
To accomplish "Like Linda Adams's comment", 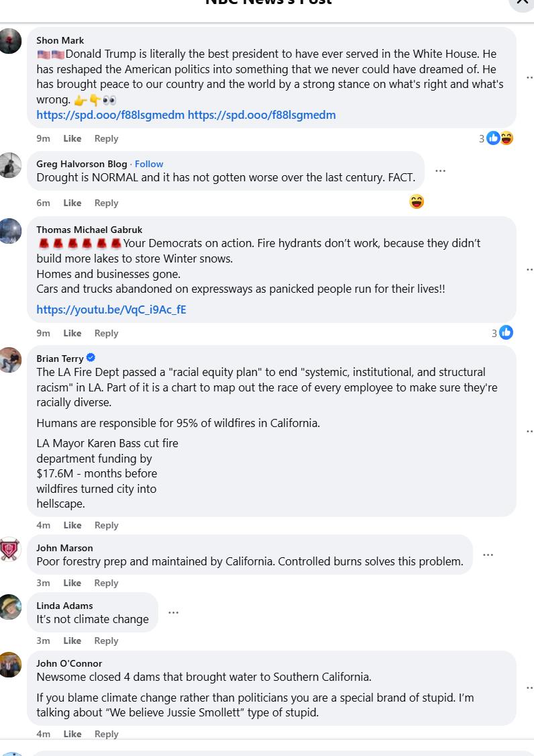I will tap(72, 641).
